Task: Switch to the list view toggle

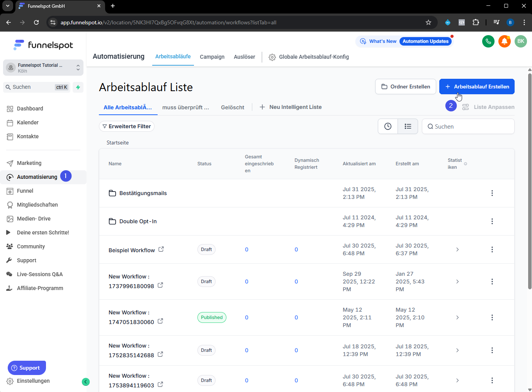Action: [408, 126]
